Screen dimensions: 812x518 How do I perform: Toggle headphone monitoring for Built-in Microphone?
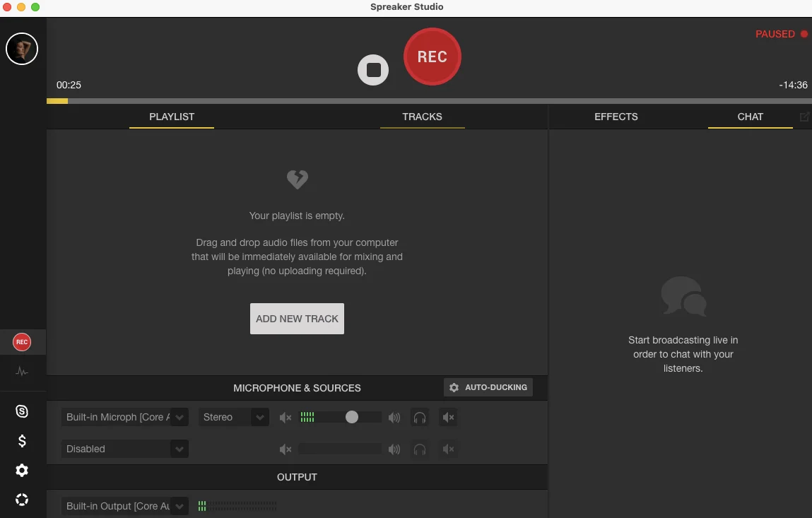[420, 418]
